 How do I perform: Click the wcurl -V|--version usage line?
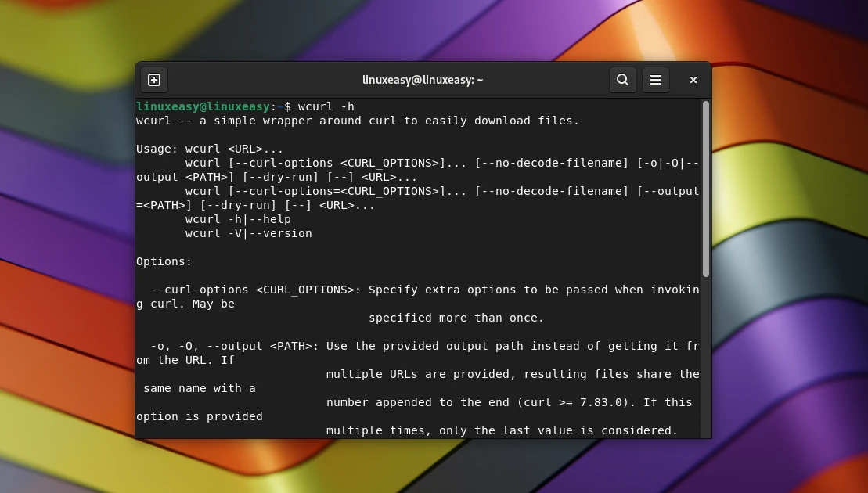pos(248,233)
